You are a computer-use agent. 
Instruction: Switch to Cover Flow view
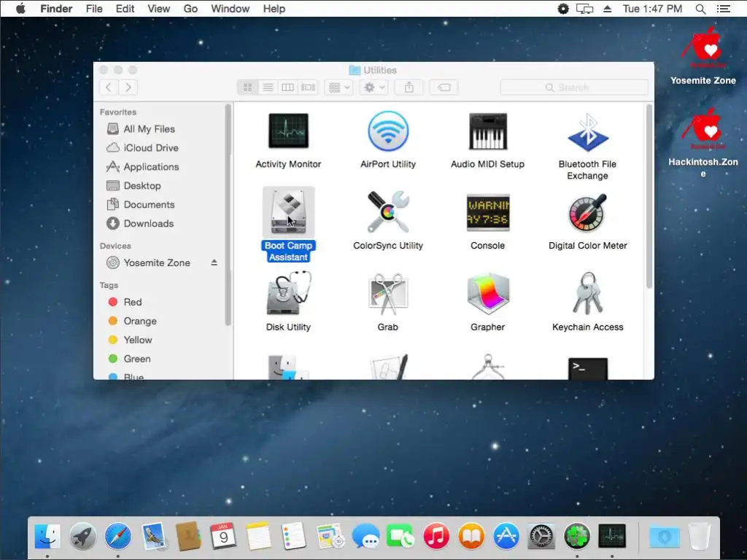tap(309, 87)
